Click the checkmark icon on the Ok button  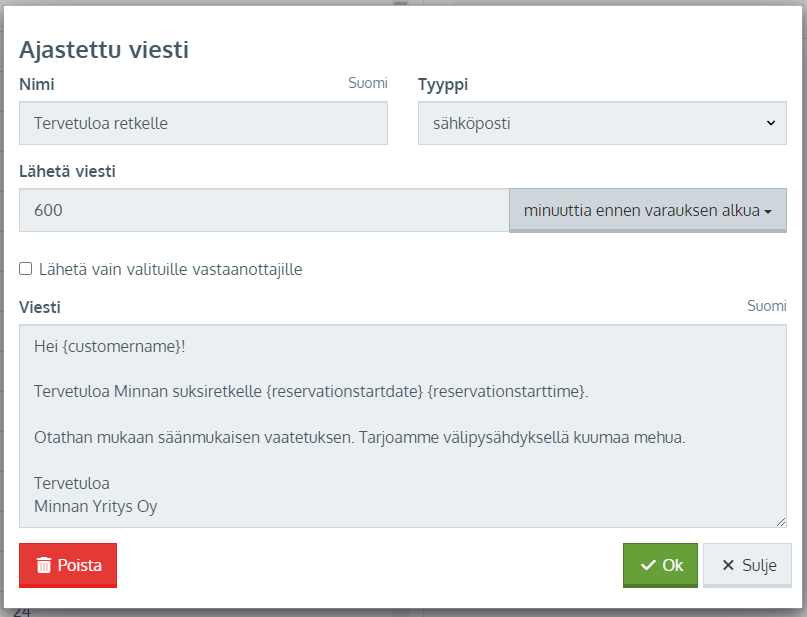pos(648,566)
